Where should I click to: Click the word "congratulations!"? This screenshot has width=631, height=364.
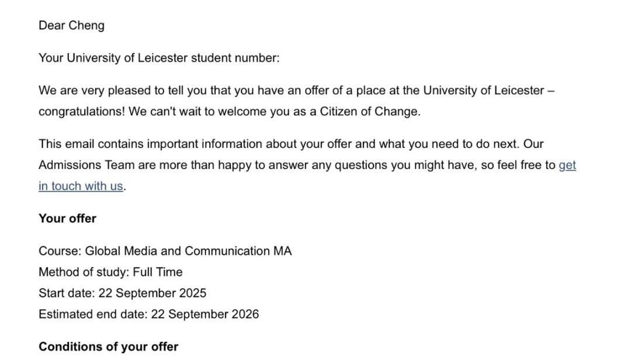click(x=81, y=112)
